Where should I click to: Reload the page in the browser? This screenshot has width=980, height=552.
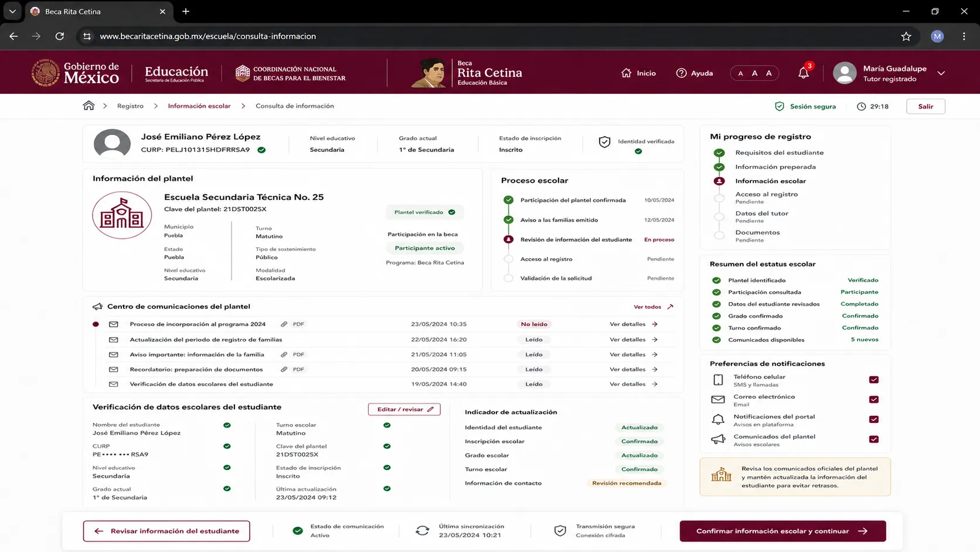click(x=60, y=36)
